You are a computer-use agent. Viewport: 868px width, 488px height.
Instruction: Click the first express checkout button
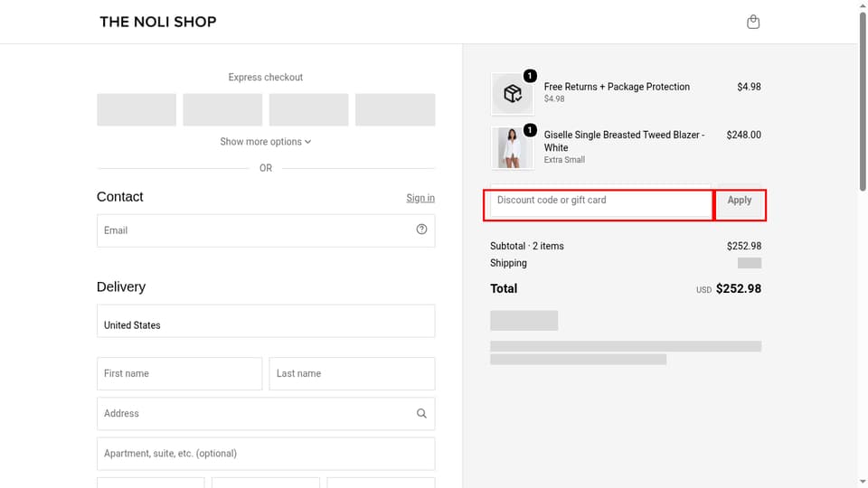coord(137,109)
